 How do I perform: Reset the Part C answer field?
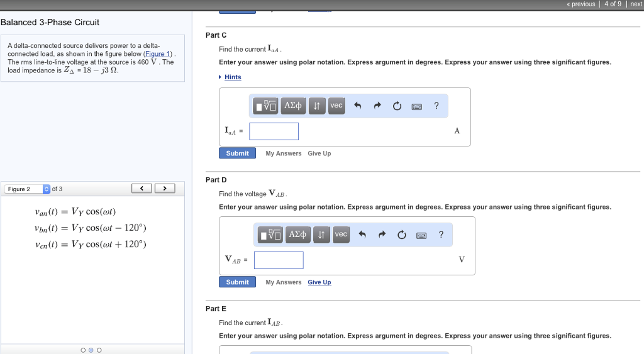(x=397, y=106)
